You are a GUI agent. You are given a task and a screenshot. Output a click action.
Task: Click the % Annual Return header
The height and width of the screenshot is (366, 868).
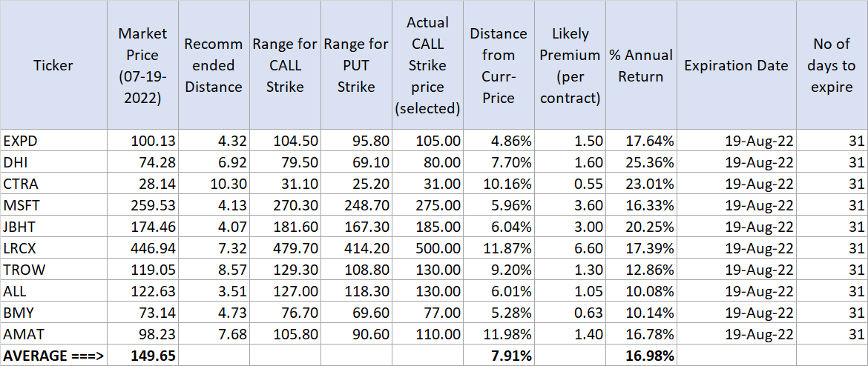tap(641, 65)
